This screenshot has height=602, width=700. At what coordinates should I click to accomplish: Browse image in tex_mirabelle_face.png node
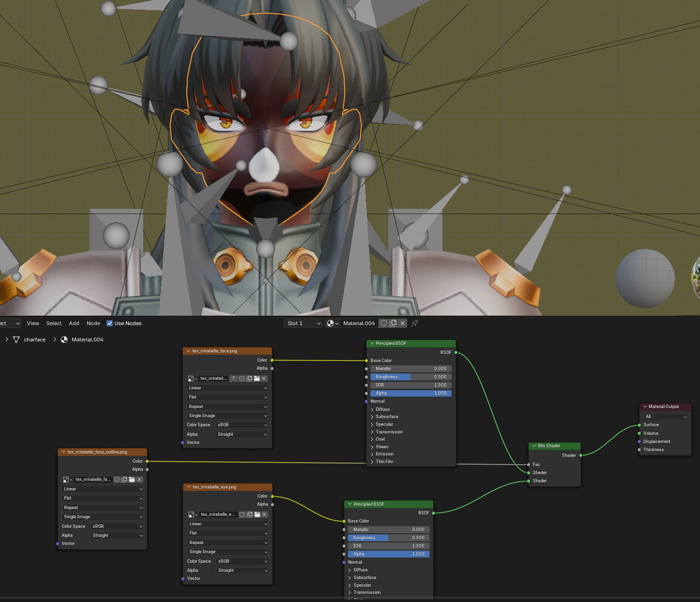coord(192,378)
